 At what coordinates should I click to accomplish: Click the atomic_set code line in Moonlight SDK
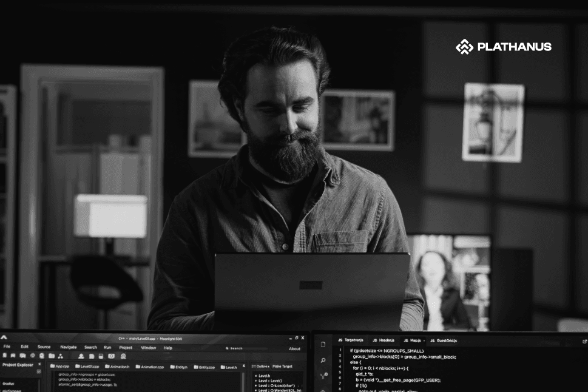click(x=88, y=385)
